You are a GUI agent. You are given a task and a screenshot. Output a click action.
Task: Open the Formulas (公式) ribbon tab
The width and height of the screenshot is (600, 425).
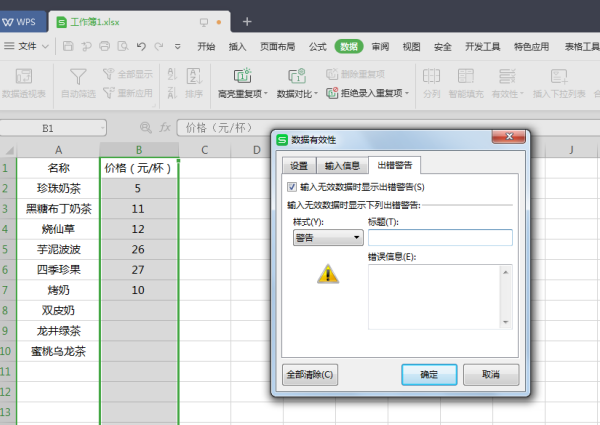[318, 47]
